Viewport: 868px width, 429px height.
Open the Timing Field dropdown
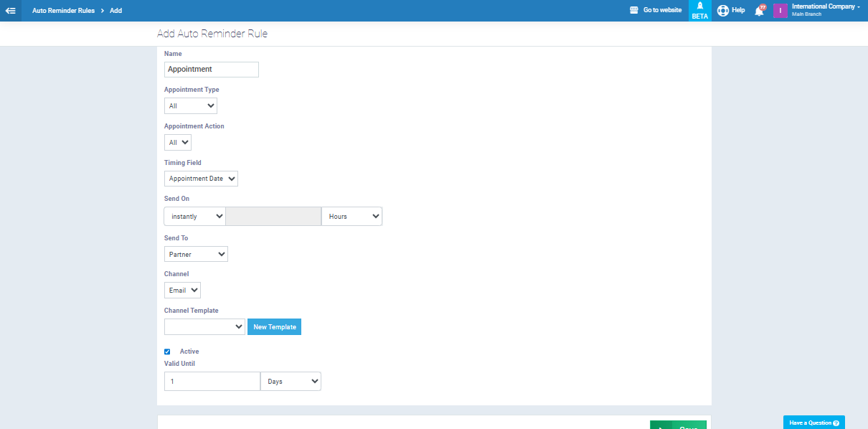tap(201, 179)
